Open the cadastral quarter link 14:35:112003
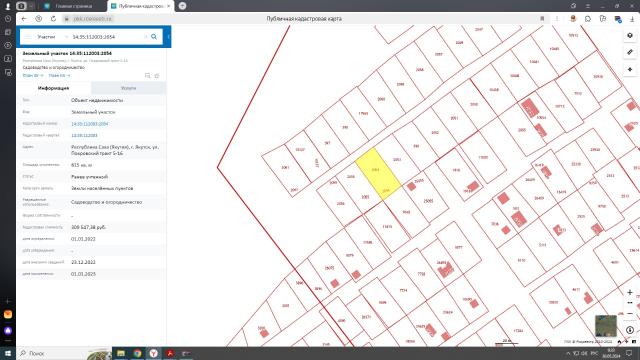The image size is (640, 360). point(84,135)
